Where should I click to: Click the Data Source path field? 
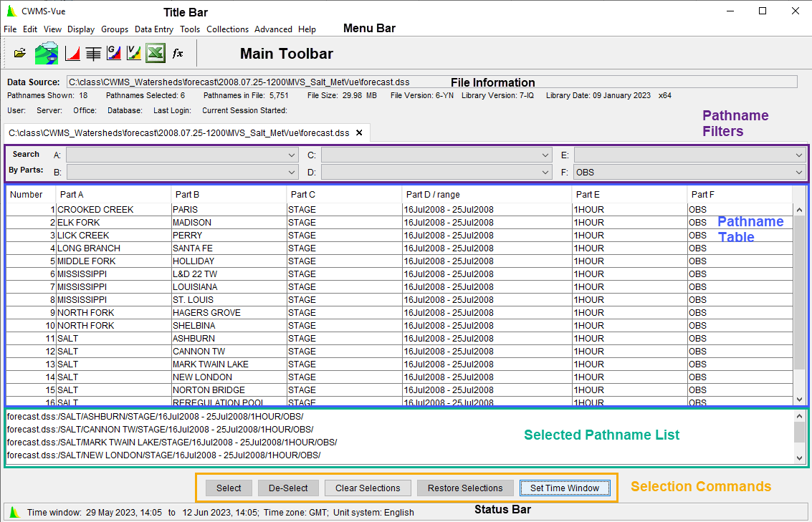click(432, 82)
